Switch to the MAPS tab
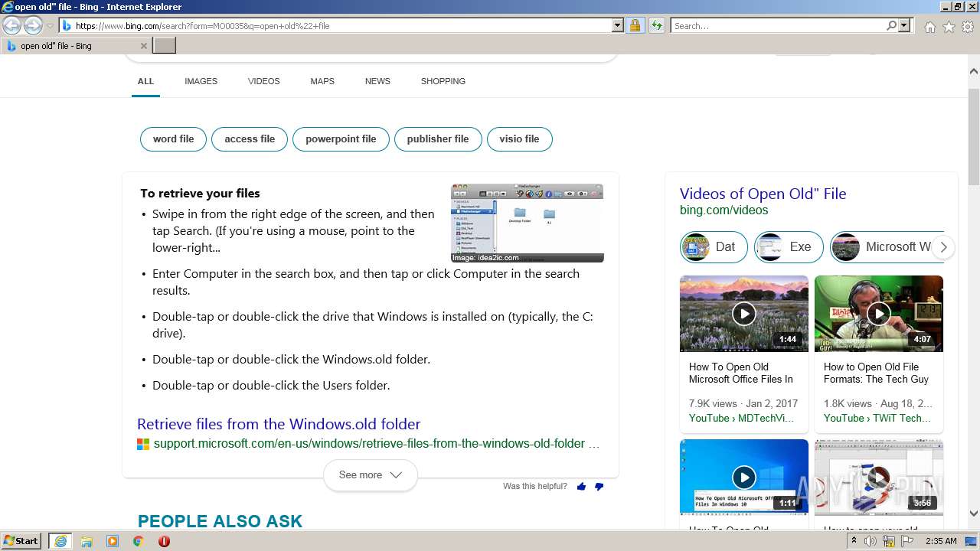The height and width of the screenshot is (551, 980). tap(322, 81)
